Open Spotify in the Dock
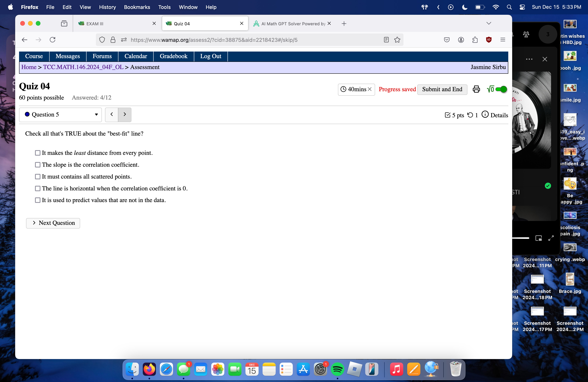This screenshot has width=588, height=382. (337, 370)
